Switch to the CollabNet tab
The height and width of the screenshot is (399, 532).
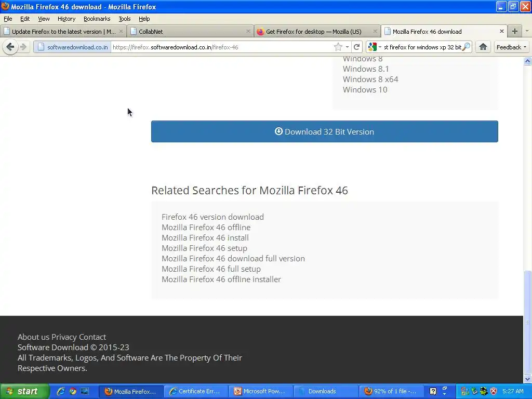(190, 31)
